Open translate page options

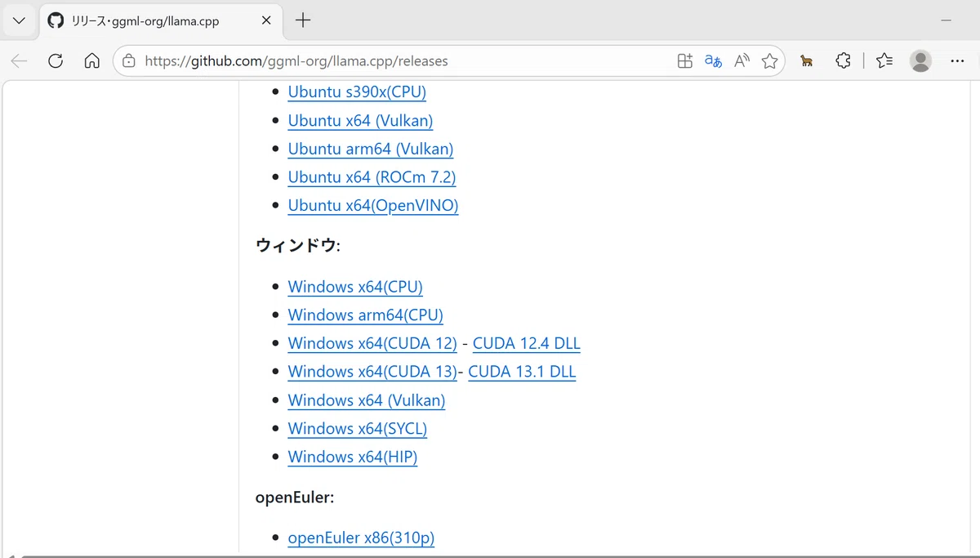713,60
